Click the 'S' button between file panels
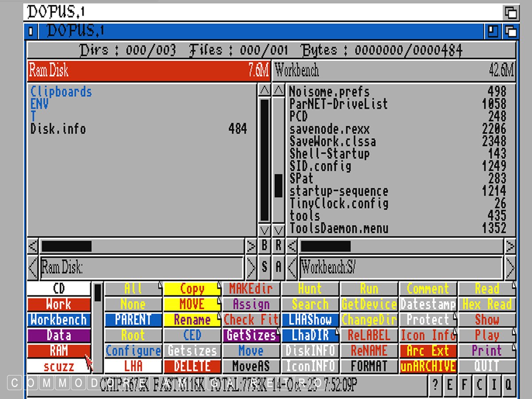The height and width of the screenshot is (399, 532). point(265,267)
